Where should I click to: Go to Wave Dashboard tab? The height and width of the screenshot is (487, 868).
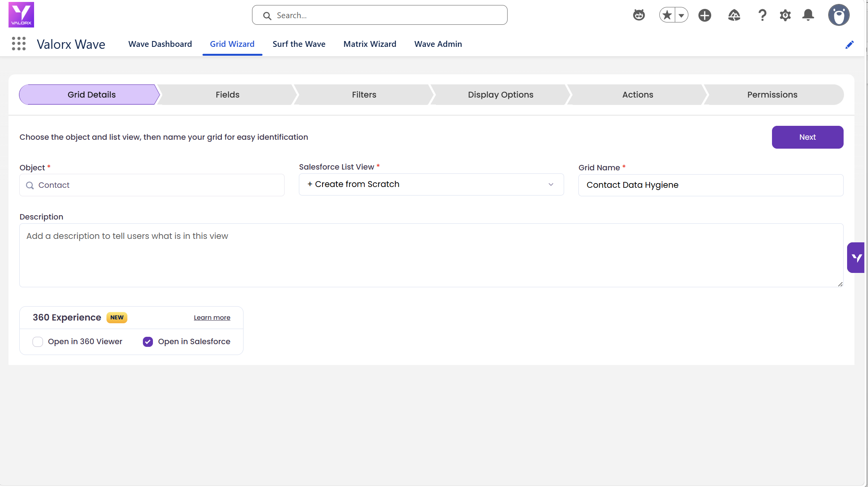(160, 44)
